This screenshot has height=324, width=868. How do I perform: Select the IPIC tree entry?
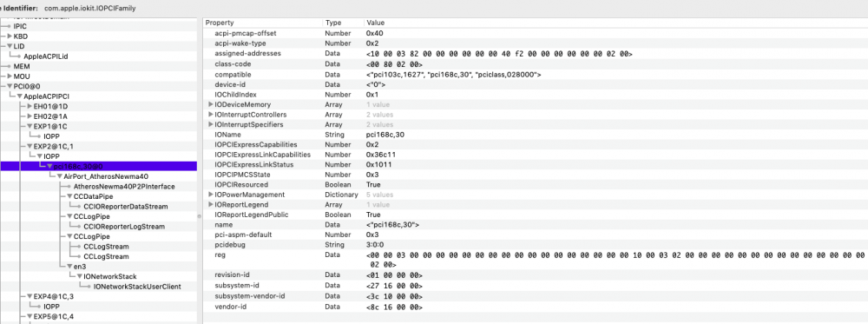(20, 26)
